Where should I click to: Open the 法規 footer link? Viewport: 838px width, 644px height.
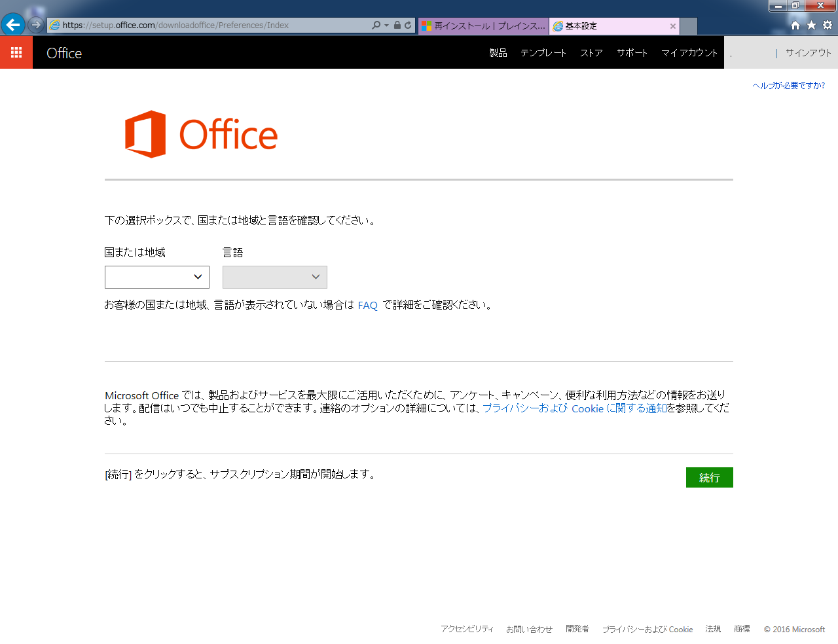(x=713, y=629)
